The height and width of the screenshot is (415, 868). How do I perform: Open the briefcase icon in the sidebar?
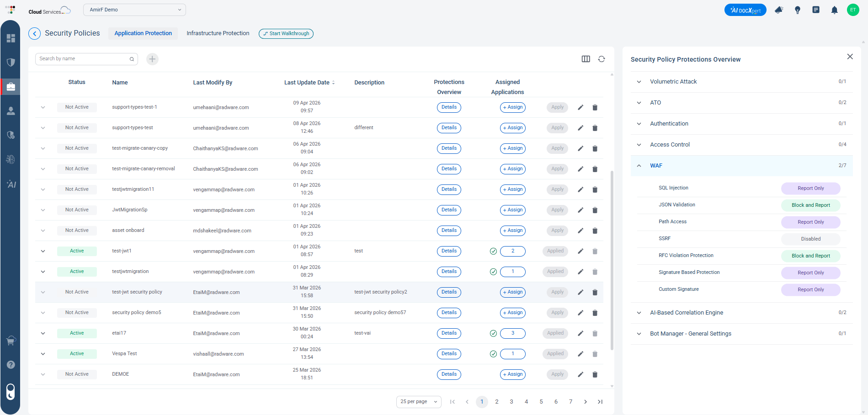[x=11, y=86]
